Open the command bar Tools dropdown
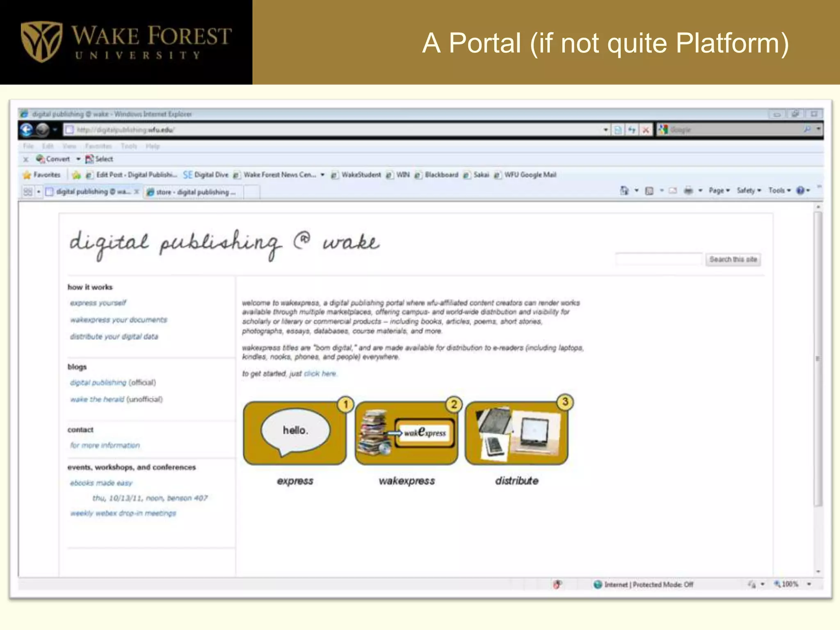 [x=779, y=190]
